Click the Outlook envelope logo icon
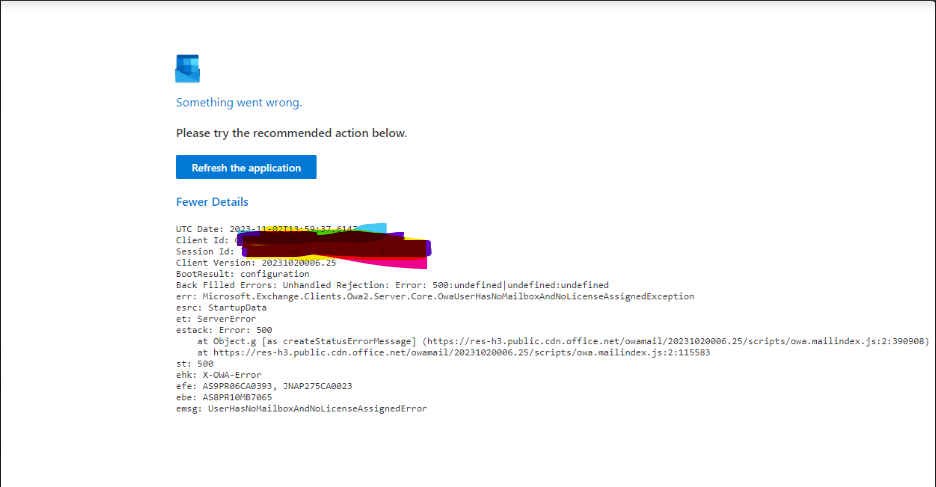This screenshot has height=487, width=936. [187, 69]
